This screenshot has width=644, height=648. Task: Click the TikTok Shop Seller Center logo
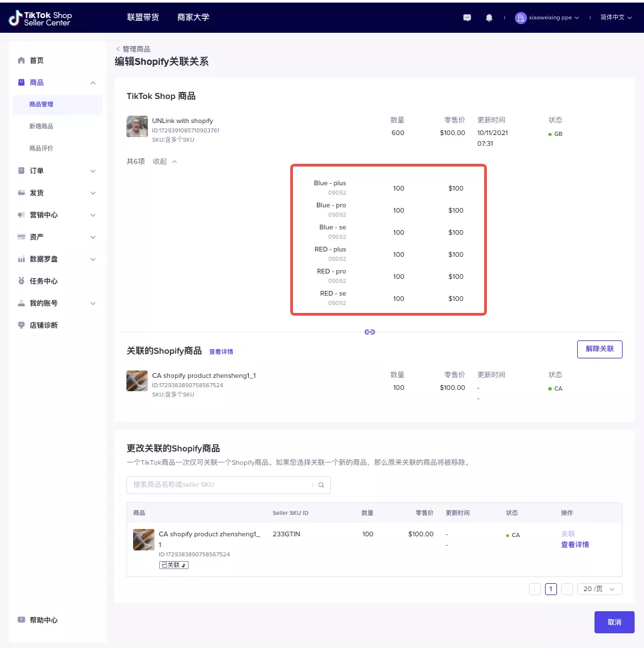(40, 18)
